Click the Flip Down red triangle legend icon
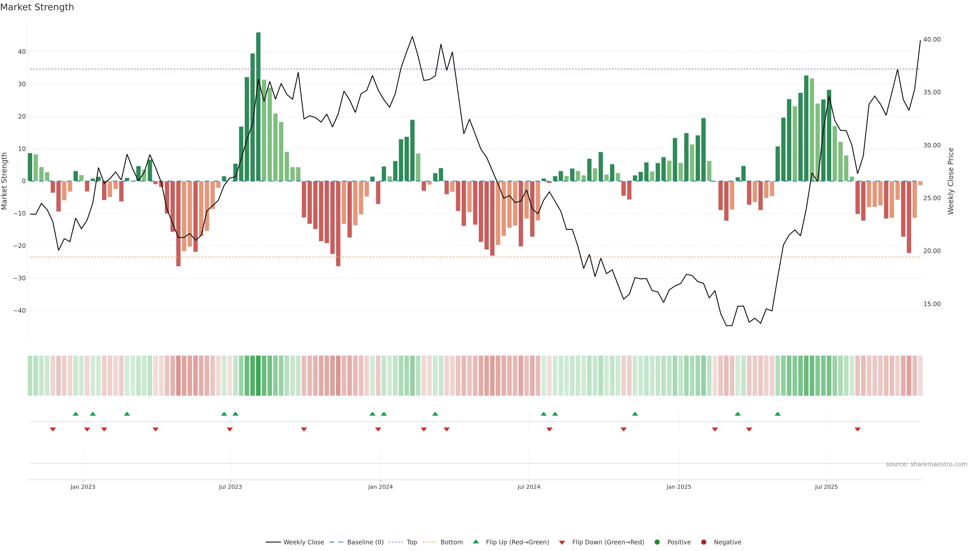The image size is (980, 551). tap(562, 543)
